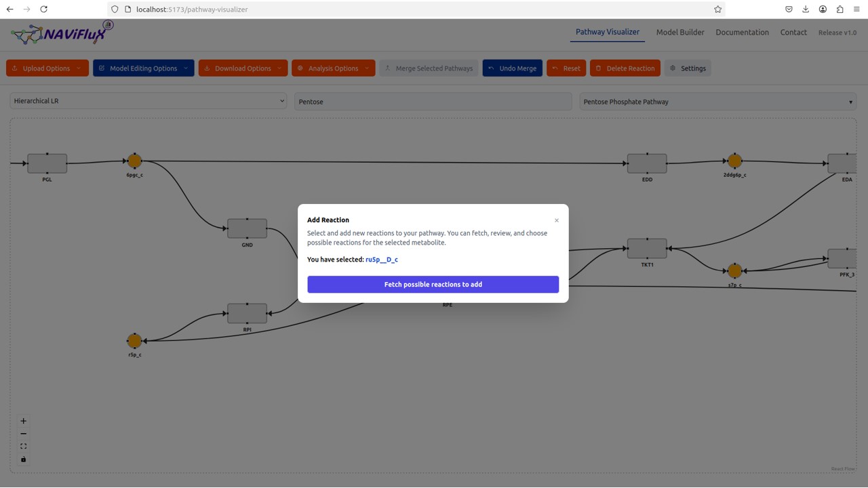Image resolution: width=868 pixels, height=488 pixels.
Task: Open the Documentation page
Action: pyautogui.click(x=742, y=33)
